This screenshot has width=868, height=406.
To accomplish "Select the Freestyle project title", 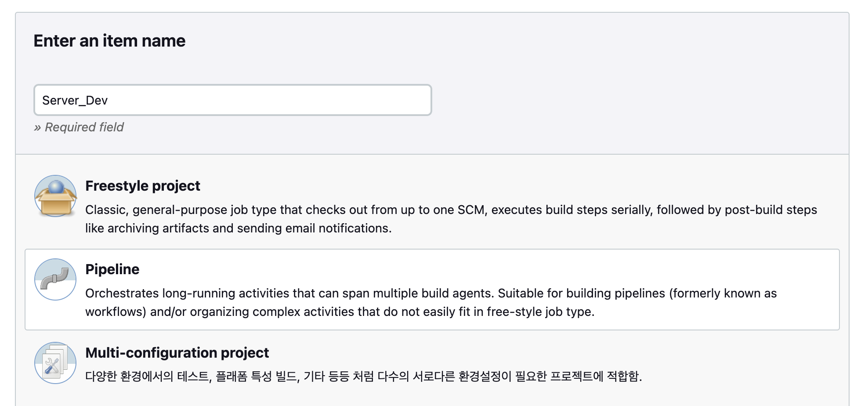I will 143,186.
